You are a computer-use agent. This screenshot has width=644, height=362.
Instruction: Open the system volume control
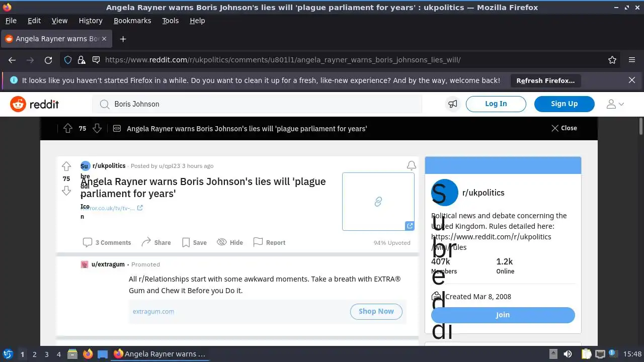coord(568,354)
